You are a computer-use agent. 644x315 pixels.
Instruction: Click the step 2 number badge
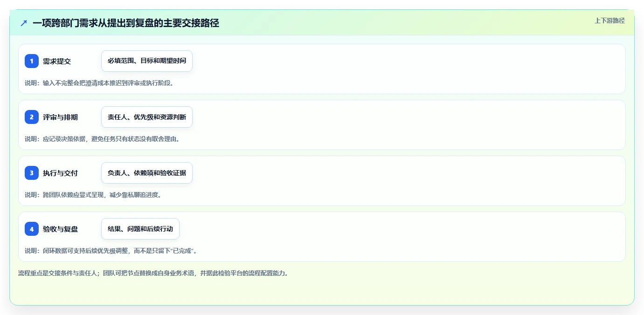(32, 117)
